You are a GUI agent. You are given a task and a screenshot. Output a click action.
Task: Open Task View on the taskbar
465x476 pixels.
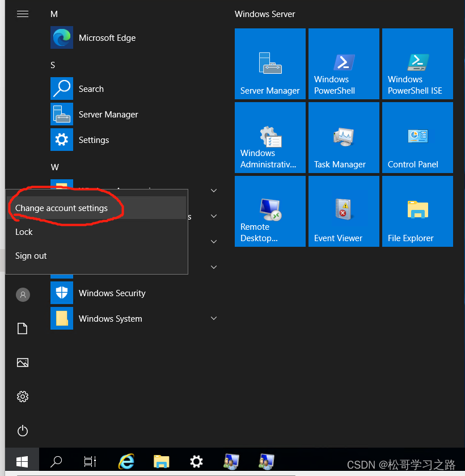(x=90, y=461)
